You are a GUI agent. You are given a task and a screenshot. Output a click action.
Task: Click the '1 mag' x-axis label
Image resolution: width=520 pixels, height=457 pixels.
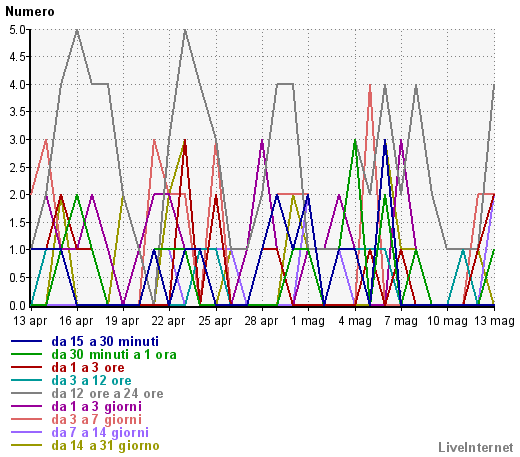click(308, 321)
